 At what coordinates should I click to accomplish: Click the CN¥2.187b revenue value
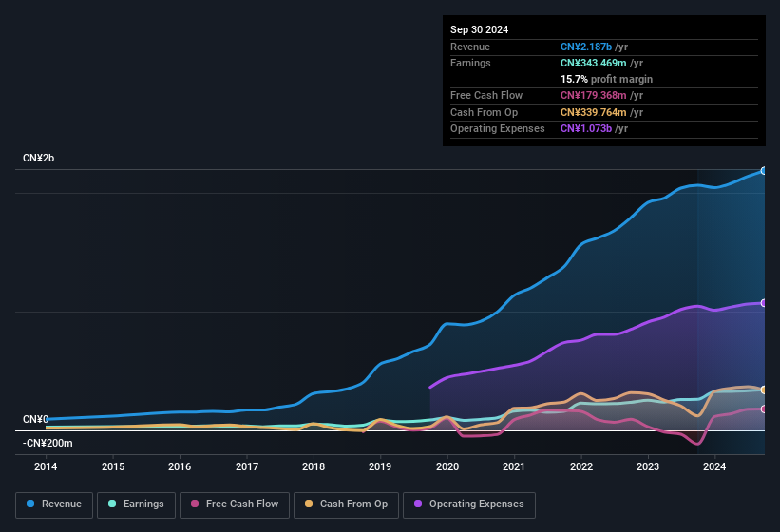(x=586, y=47)
